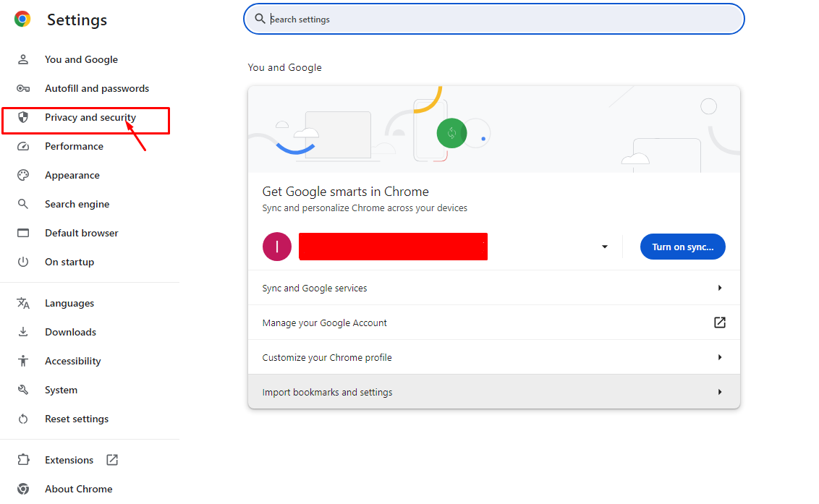Open Privacy and security settings
This screenshot has height=504, width=819.
(90, 118)
